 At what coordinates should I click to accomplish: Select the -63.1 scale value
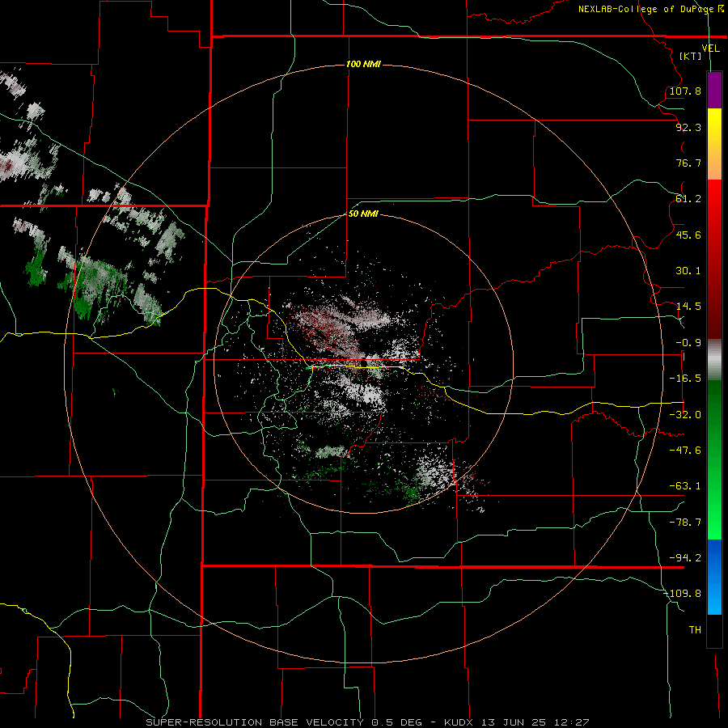coord(685,486)
